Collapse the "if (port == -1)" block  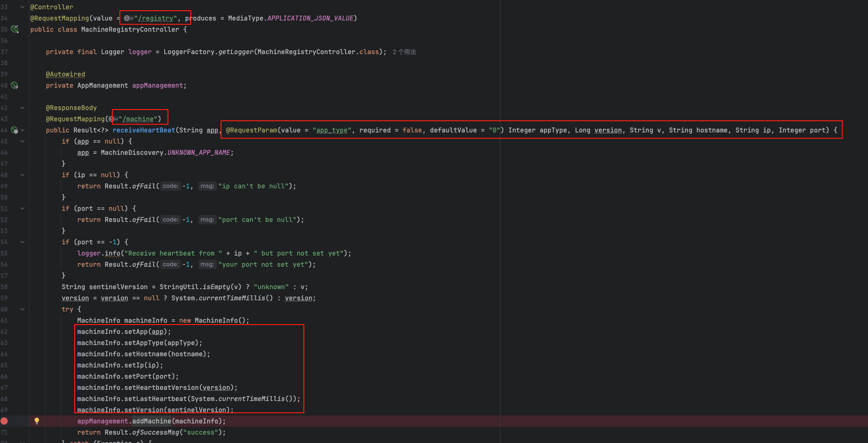tap(22, 242)
